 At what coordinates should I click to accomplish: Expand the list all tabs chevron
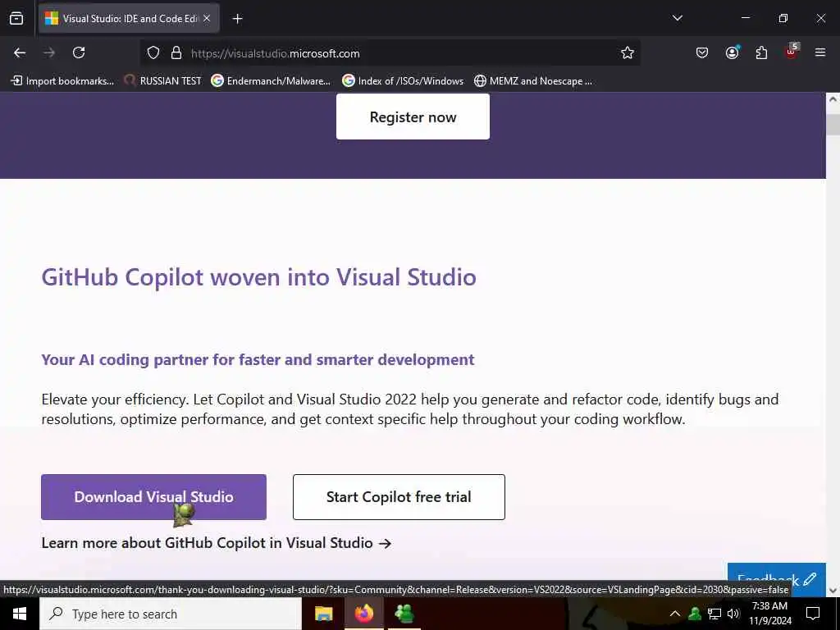[x=677, y=18]
